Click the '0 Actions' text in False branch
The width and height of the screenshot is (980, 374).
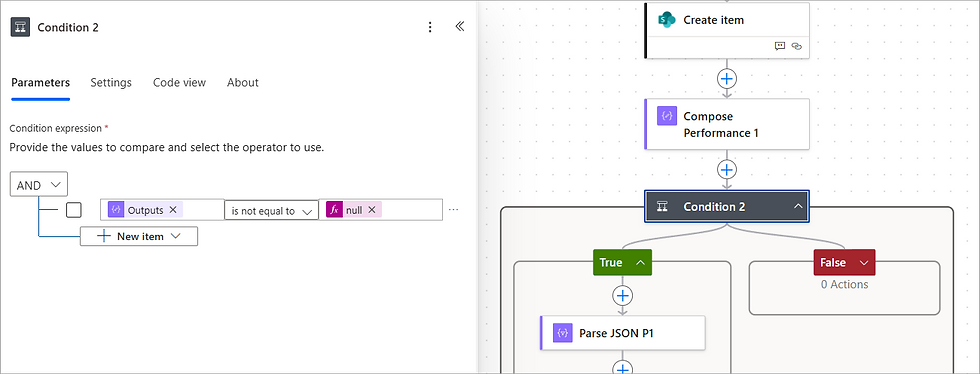pyautogui.click(x=844, y=285)
